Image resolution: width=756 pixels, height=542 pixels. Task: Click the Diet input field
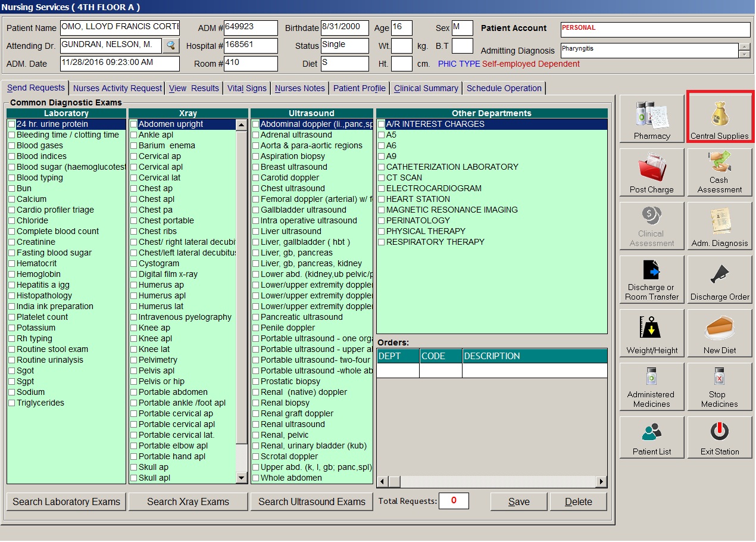coord(345,63)
